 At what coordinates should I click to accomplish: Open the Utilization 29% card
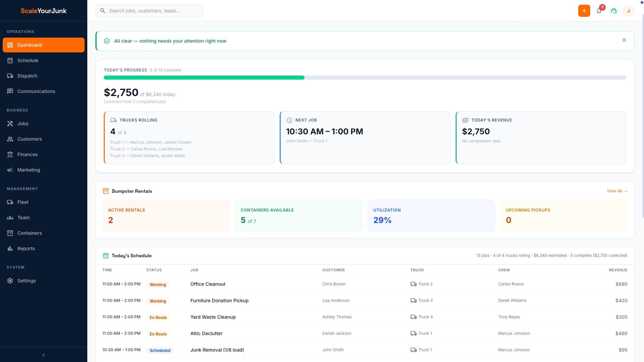[431, 216]
